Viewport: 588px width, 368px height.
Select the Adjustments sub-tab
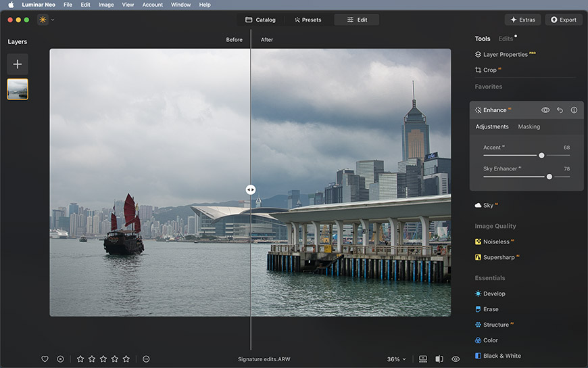coord(492,127)
